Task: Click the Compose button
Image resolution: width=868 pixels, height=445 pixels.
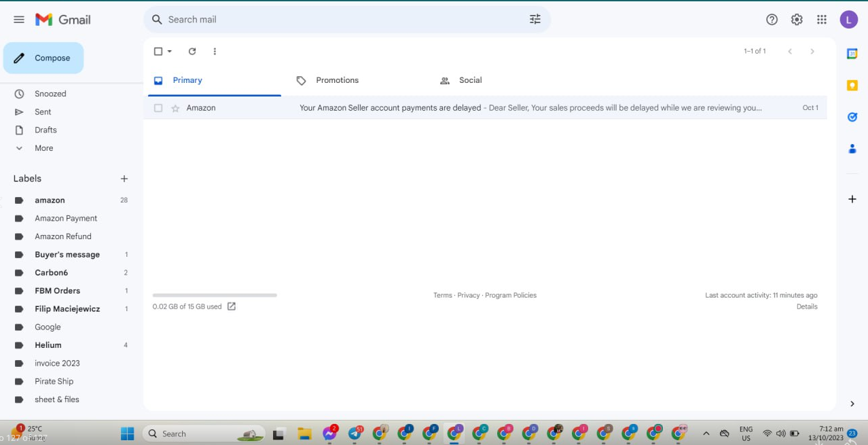Action: [43, 58]
